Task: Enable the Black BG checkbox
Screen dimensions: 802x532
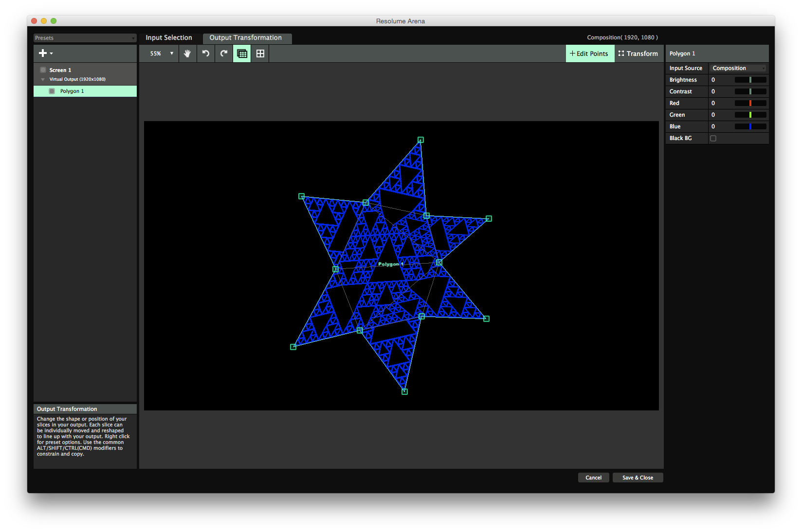Action: coord(713,139)
